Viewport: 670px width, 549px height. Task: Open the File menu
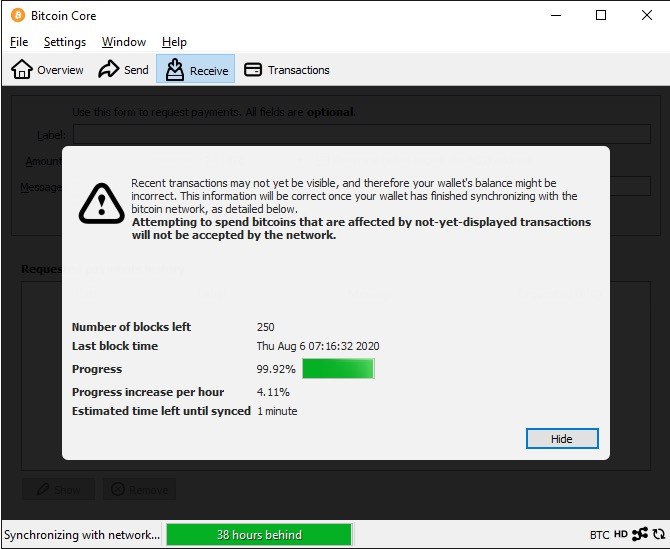[19, 42]
